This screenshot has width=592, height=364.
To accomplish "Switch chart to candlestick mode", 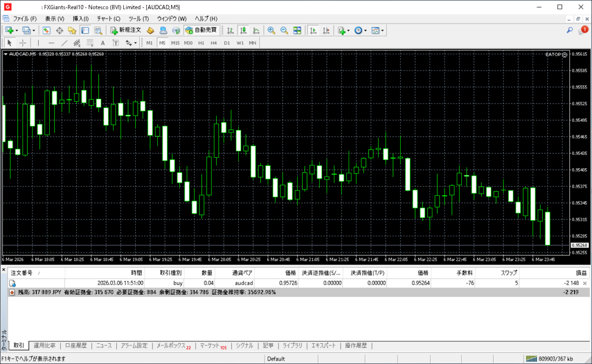I will pos(243,30).
